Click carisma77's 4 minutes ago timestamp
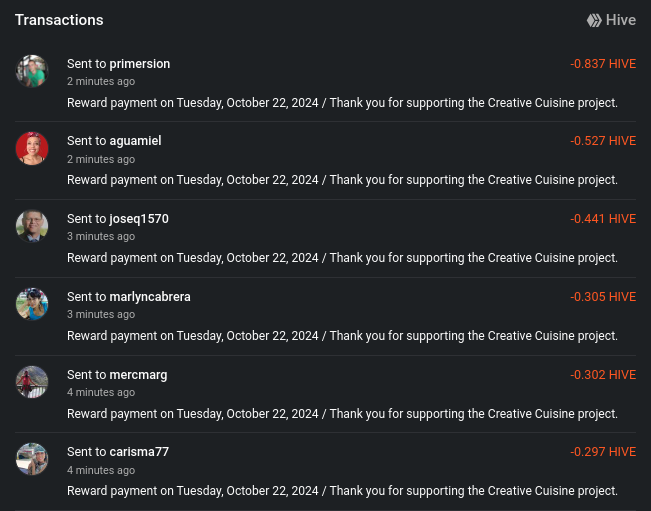The image size is (651, 511). point(101,470)
